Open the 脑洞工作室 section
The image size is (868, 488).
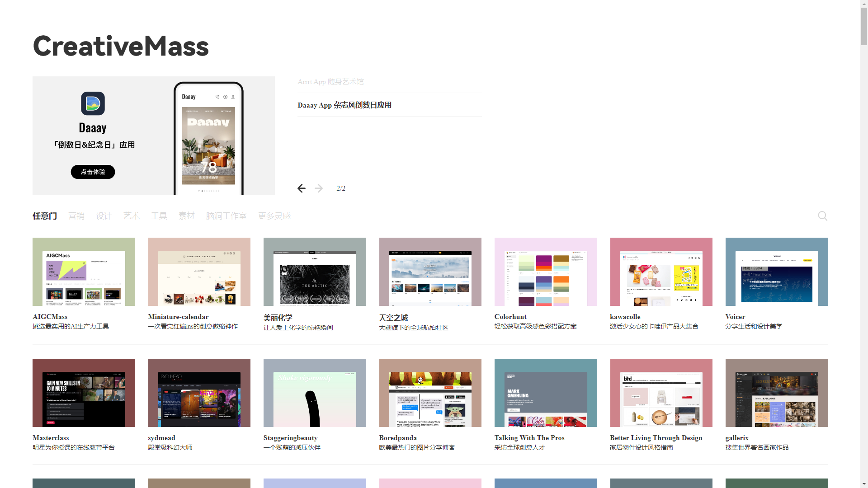pos(226,216)
